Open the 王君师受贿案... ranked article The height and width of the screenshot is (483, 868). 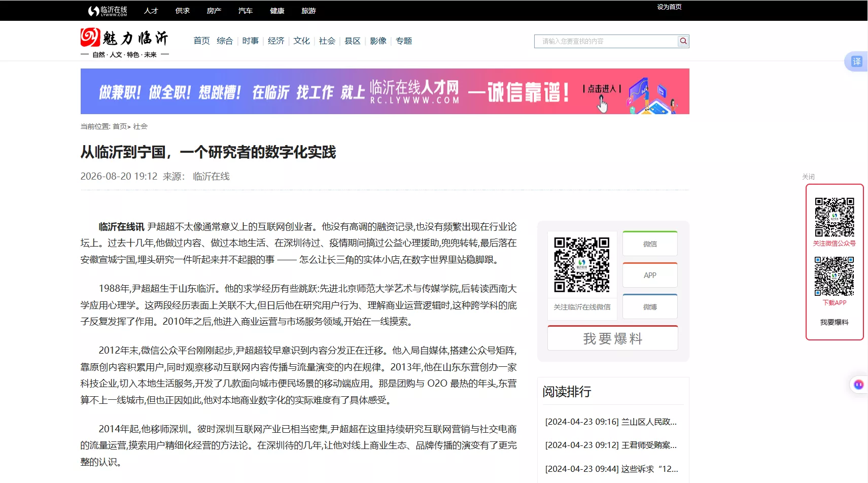click(x=611, y=445)
